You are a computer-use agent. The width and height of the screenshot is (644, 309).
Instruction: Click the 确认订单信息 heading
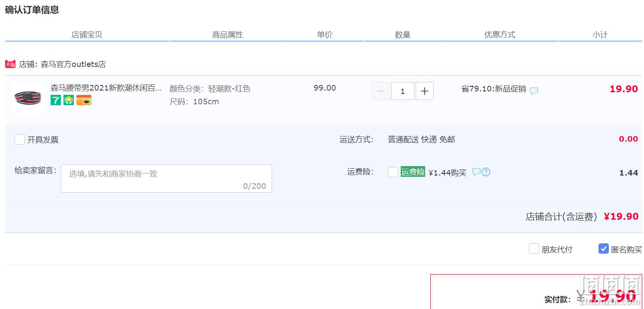tap(32, 10)
